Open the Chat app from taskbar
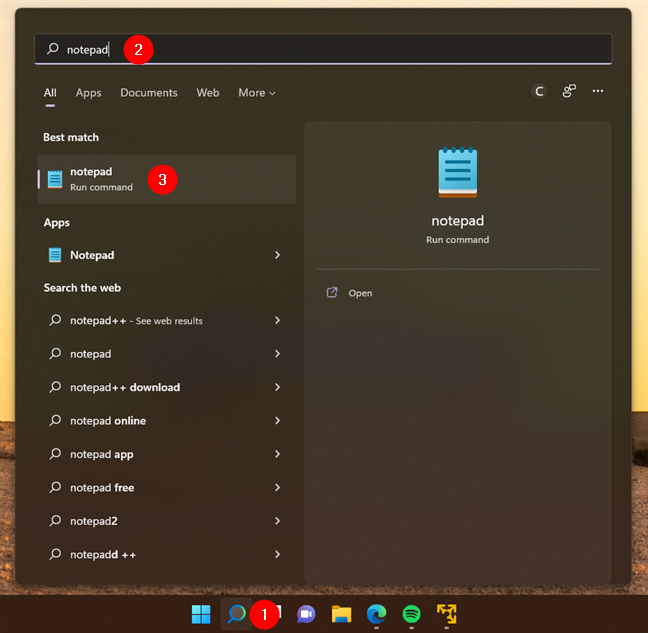 [x=306, y=614]
